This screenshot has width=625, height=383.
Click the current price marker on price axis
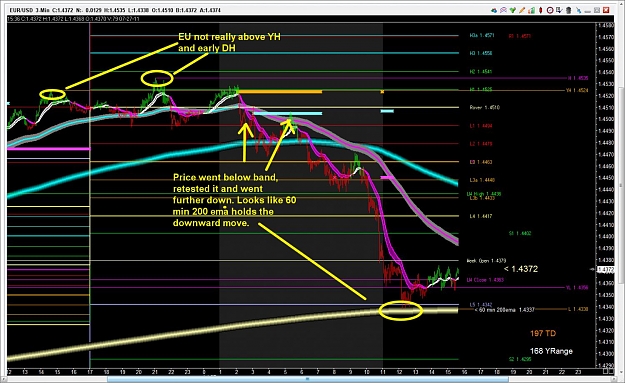(x=606, y=270)
